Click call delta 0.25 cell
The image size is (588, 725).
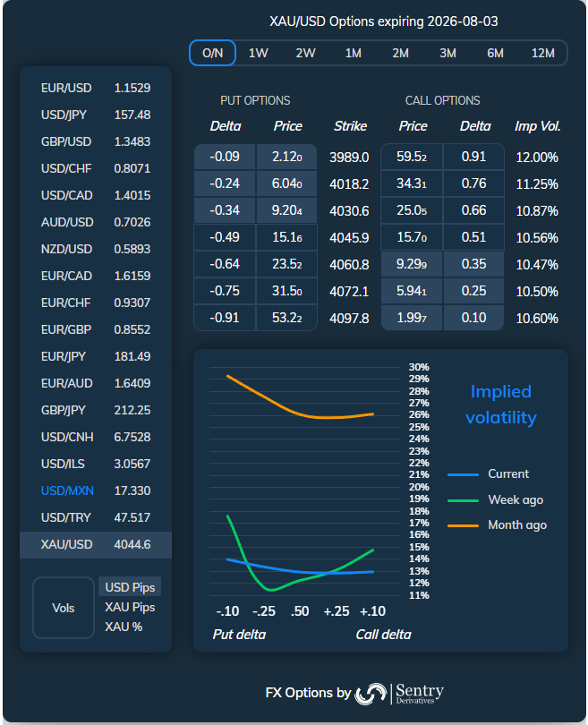point(473,291)
